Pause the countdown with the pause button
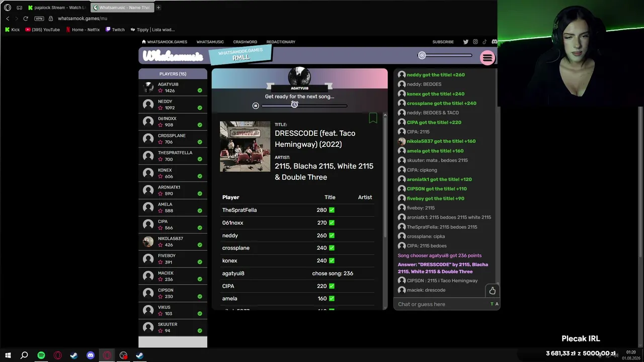 click(256, 106)
